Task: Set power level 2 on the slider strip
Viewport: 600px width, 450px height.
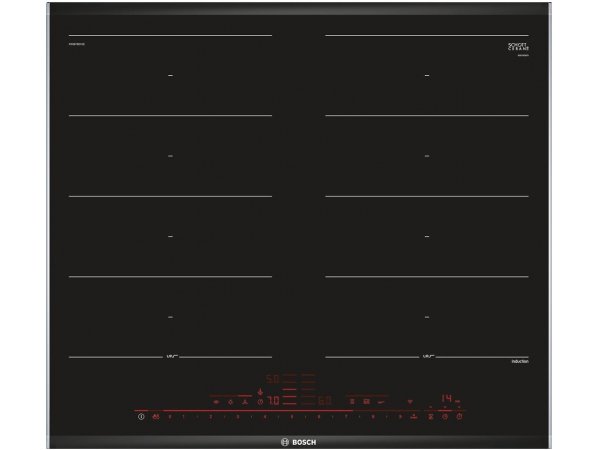Action: [x=210, y=416]
